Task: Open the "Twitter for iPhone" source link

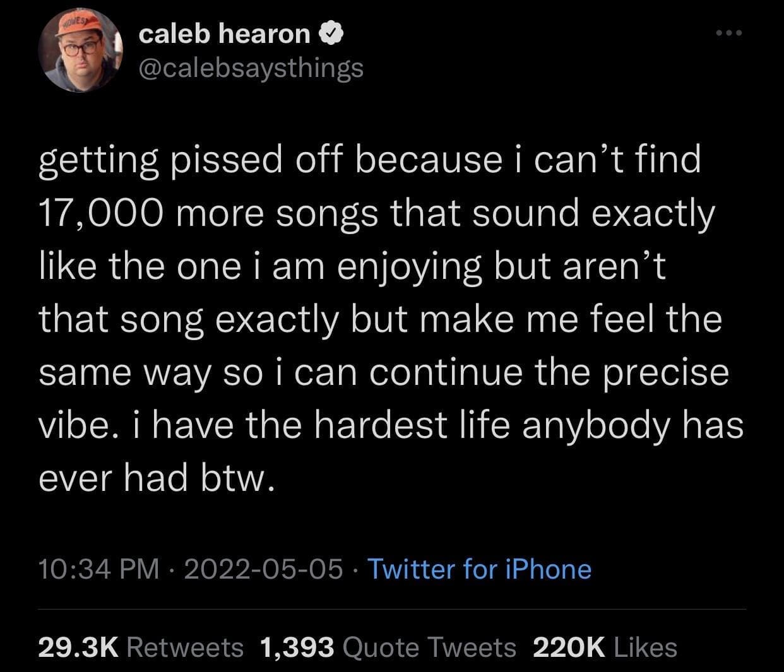Action: (x=478, y=569)
